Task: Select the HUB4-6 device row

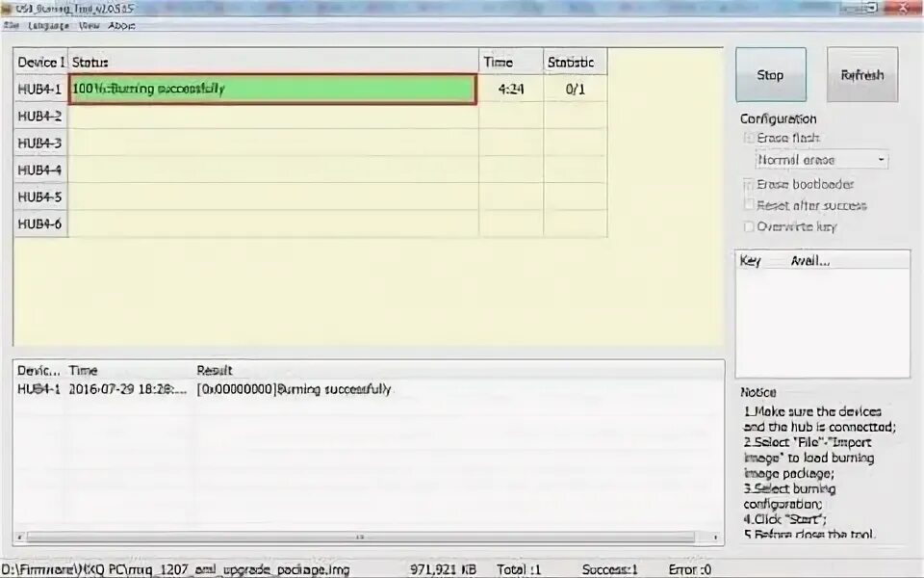Action: 310,224
